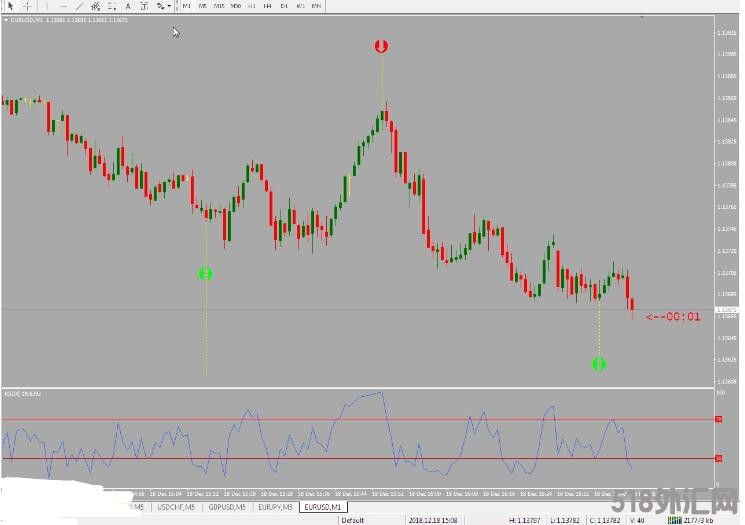Select the RSI lower red level line
Viewport: 745px width, 525px height.
coord(358,458)
